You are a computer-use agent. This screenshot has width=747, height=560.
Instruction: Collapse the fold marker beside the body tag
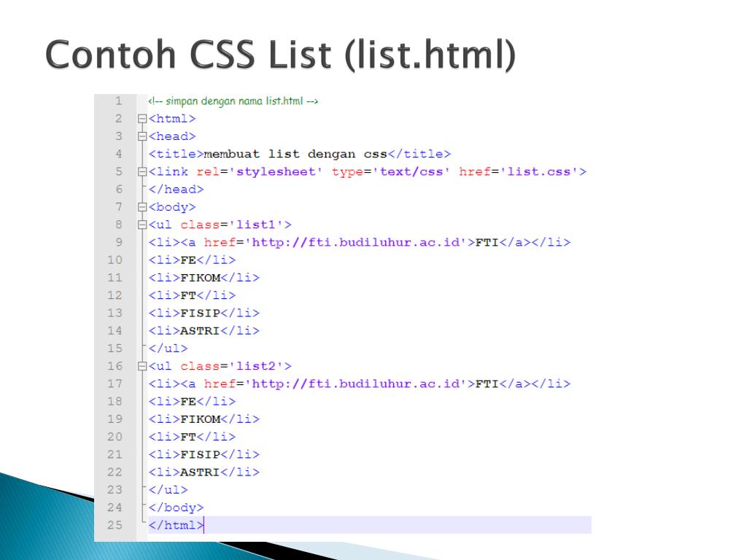(142, 207)
